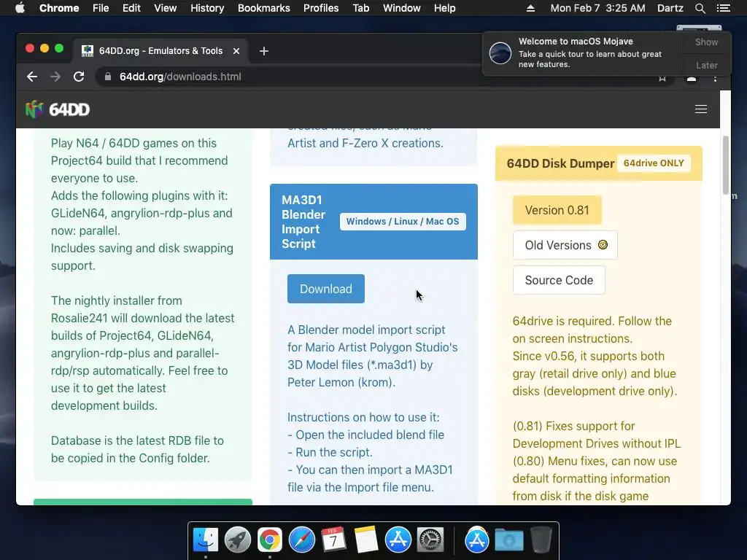Open Notification Center icon in menu bar

click(x=723, y=8)
